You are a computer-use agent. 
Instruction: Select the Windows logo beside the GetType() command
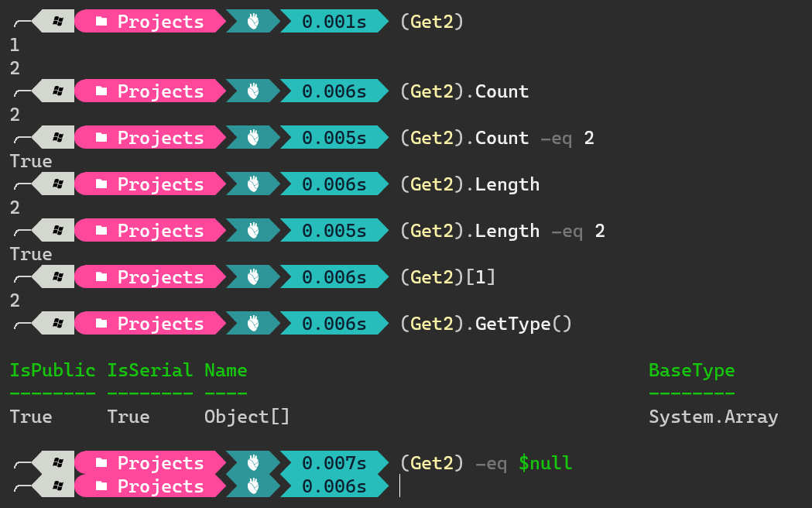tap(58, 324)
